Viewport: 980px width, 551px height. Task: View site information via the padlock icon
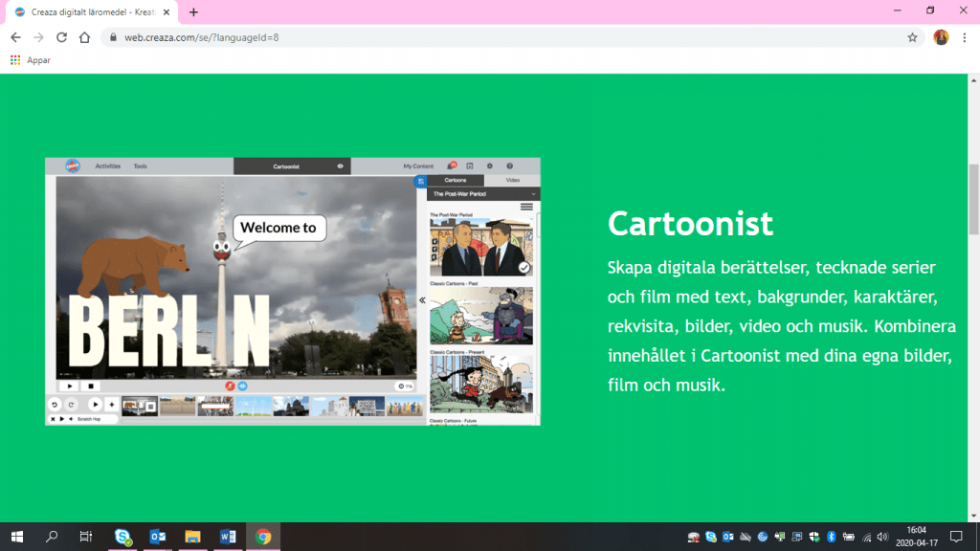[x=113, y=37]
